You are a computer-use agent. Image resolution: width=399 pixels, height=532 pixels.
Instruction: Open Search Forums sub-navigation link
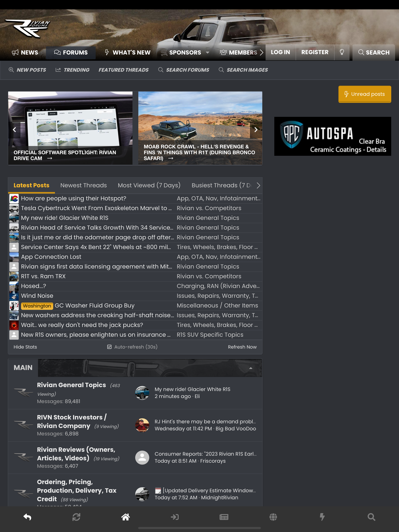[184, 70]
